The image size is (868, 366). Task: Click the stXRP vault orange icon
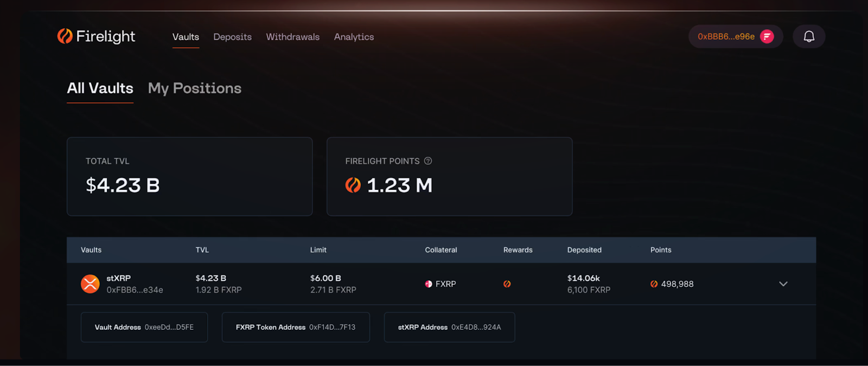click(x=90, y=284)
